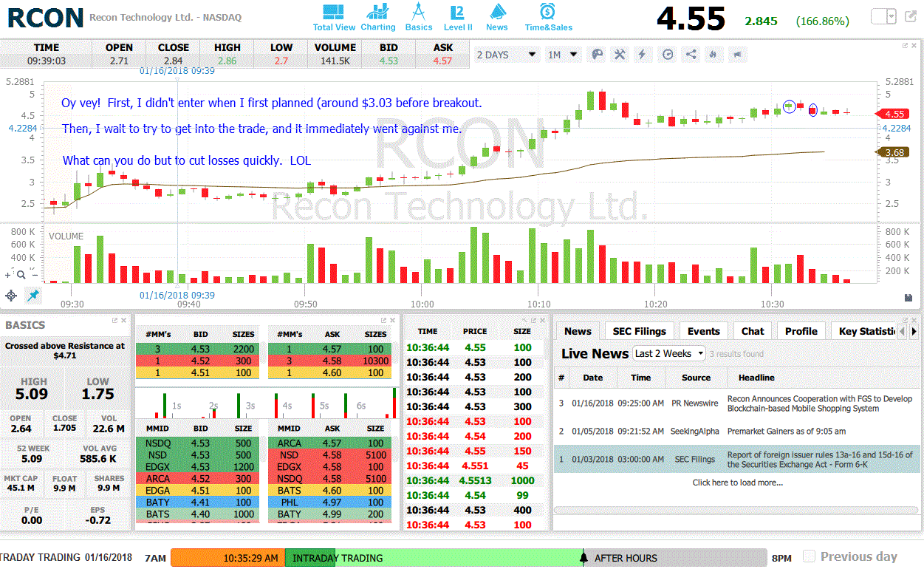The width and height of the screenshot is (924, 569).
Task: Click the VOLUME value 141.5K
Action: pos(335,61)
